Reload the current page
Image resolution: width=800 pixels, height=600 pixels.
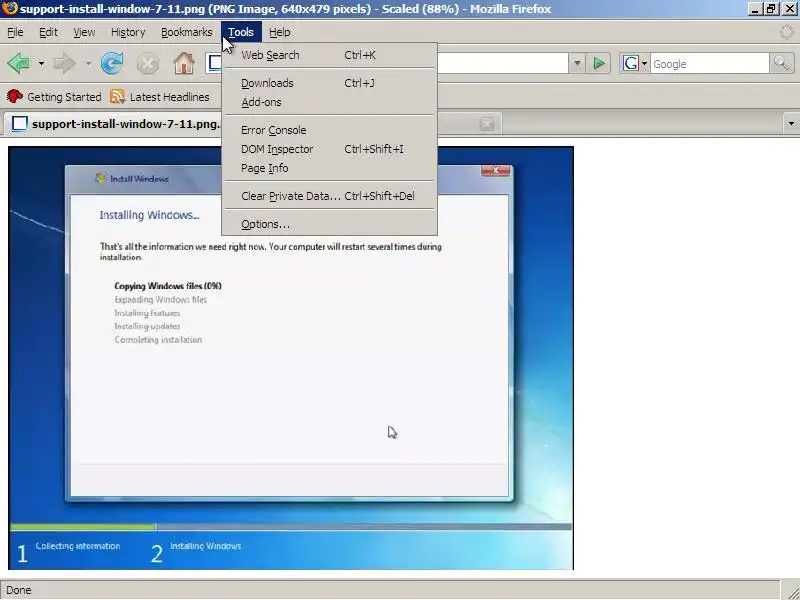112,63
